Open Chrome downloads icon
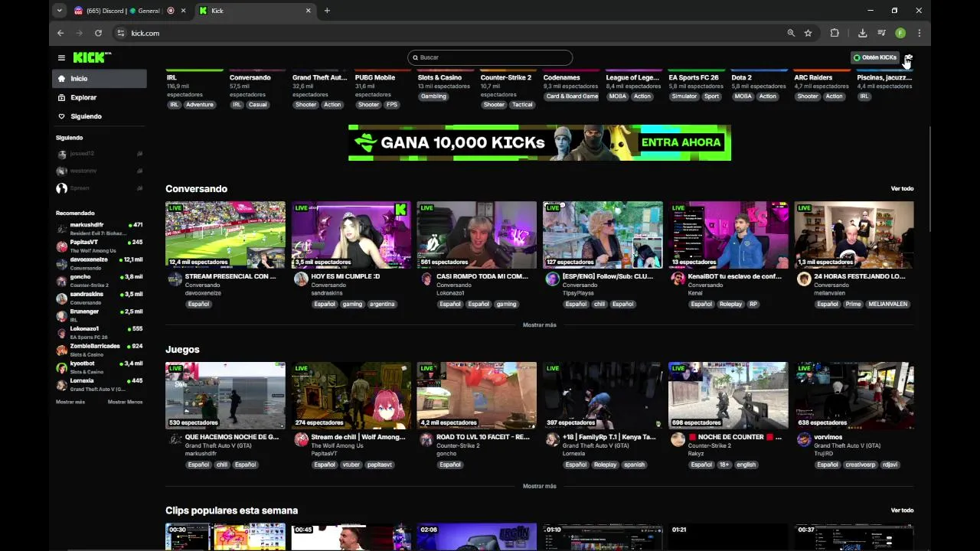 [862, 33]
